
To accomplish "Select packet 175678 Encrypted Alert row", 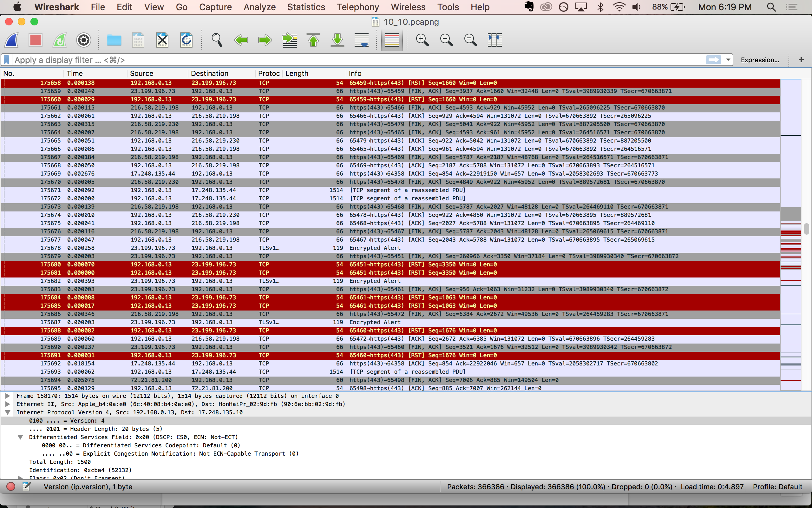I will 390,248.
